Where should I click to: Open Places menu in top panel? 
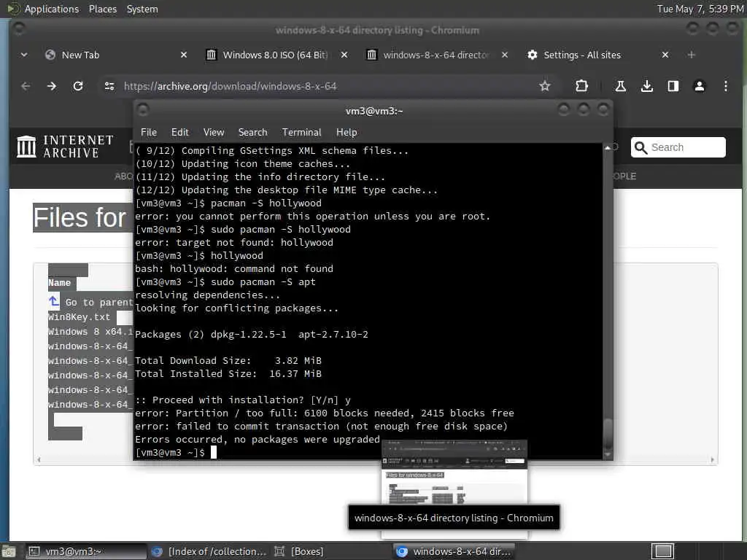pos(102,9)
